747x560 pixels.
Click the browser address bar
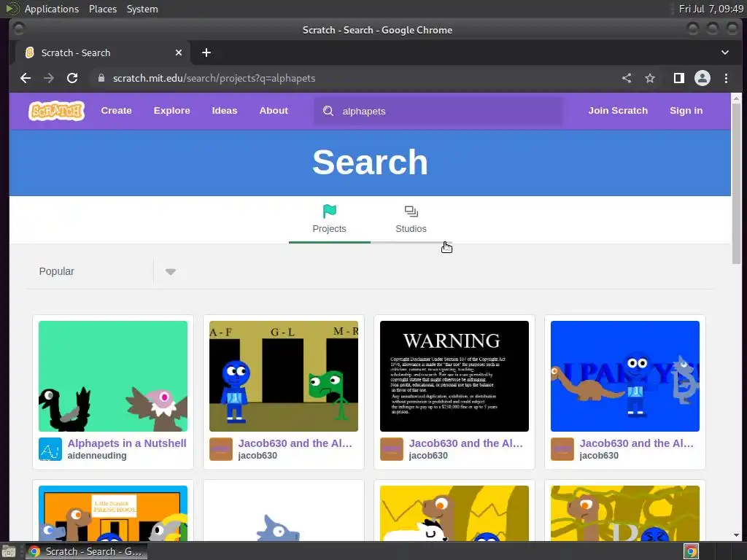(352, 78)
